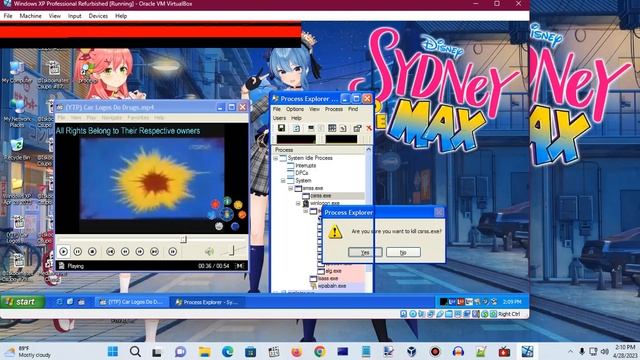Open Input menu in VirtualBox
The width and height of the screenshot is (640, 360).
(x=75, y=16)
